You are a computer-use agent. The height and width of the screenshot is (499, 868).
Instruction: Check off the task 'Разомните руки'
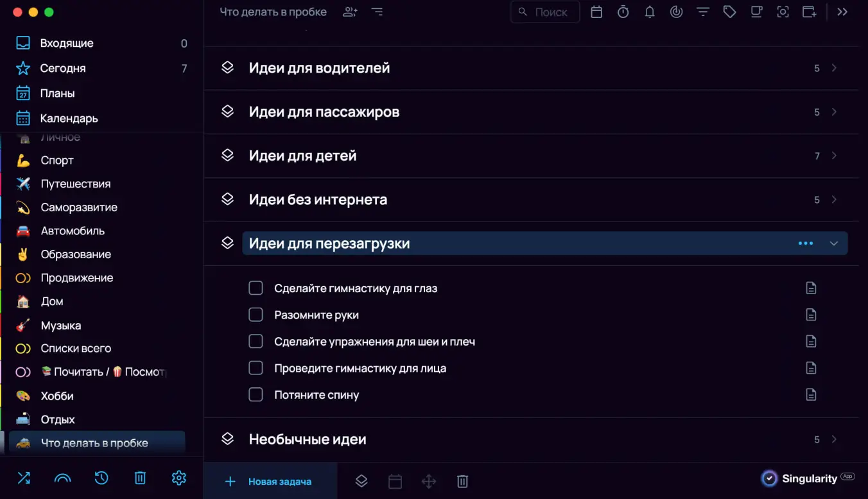[x=256, y=315]
